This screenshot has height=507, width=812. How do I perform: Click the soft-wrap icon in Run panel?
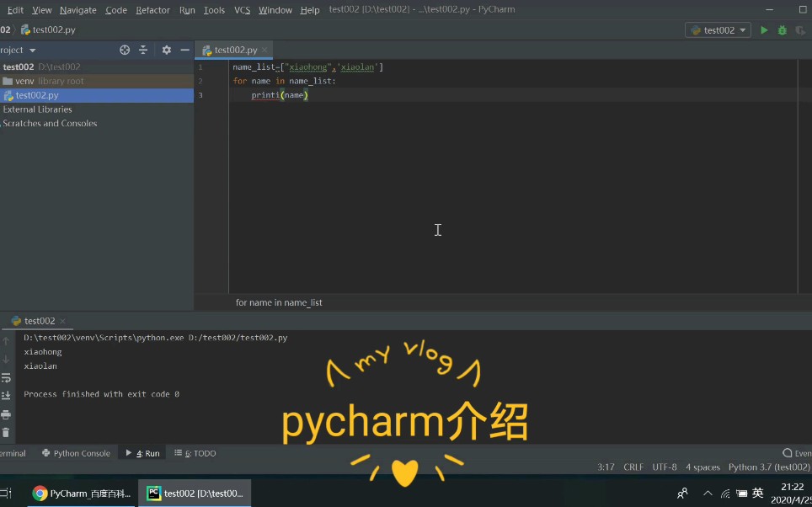click(x=7, y=376)
